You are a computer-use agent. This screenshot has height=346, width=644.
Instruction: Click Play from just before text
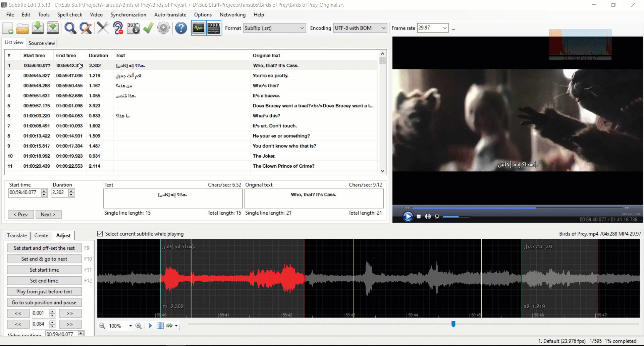(x=44, y=291)
